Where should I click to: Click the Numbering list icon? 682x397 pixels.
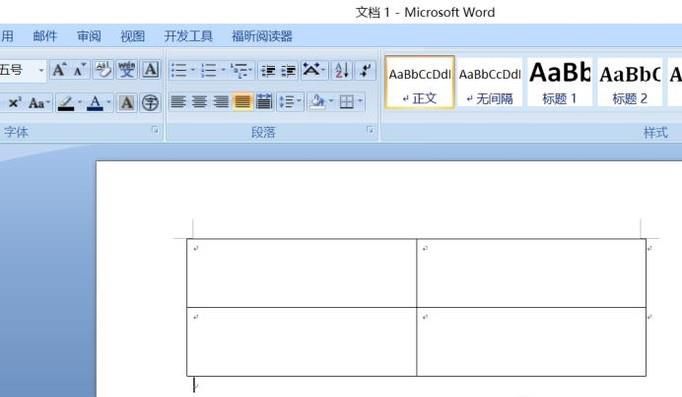209,70
